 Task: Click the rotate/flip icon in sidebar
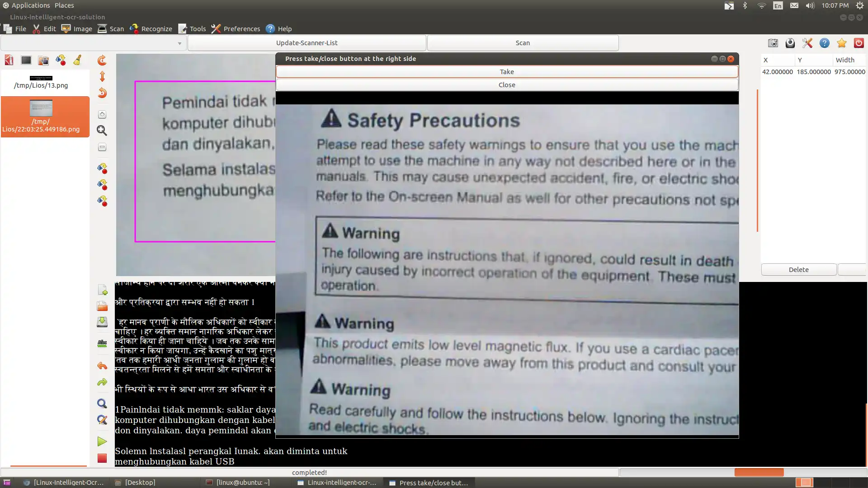102,76
